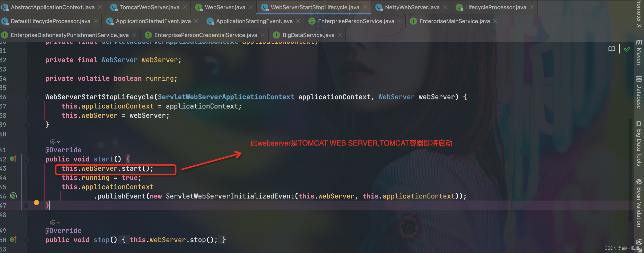Click interface icon on WebServer.java tab
The image size is (644, 253).
pyautogui.click(x=199, y=7)
